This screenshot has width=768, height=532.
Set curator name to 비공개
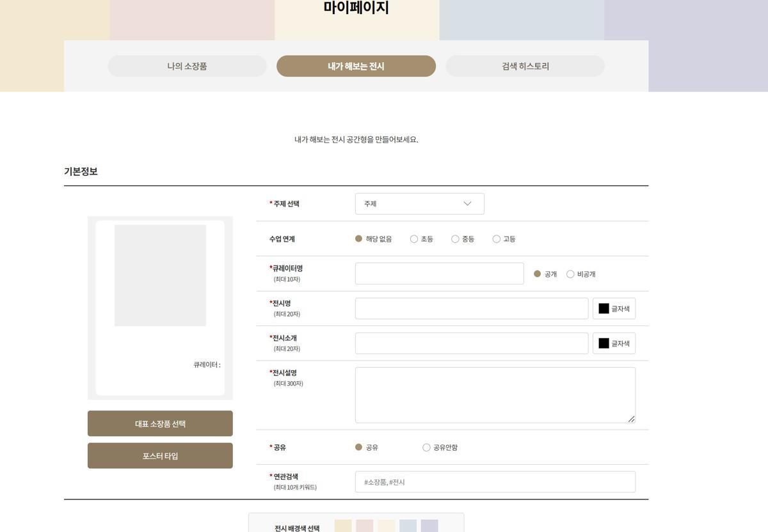[x=570, y=274]
